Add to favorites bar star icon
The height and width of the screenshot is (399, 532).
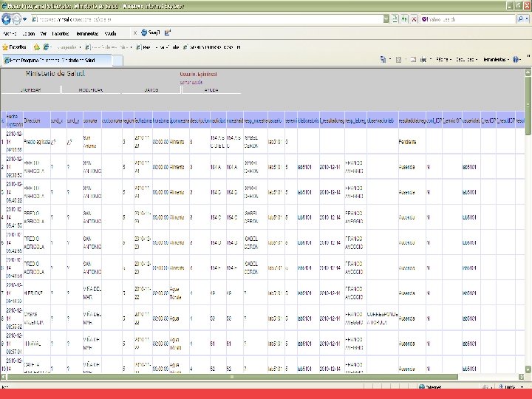pos(37,47)
